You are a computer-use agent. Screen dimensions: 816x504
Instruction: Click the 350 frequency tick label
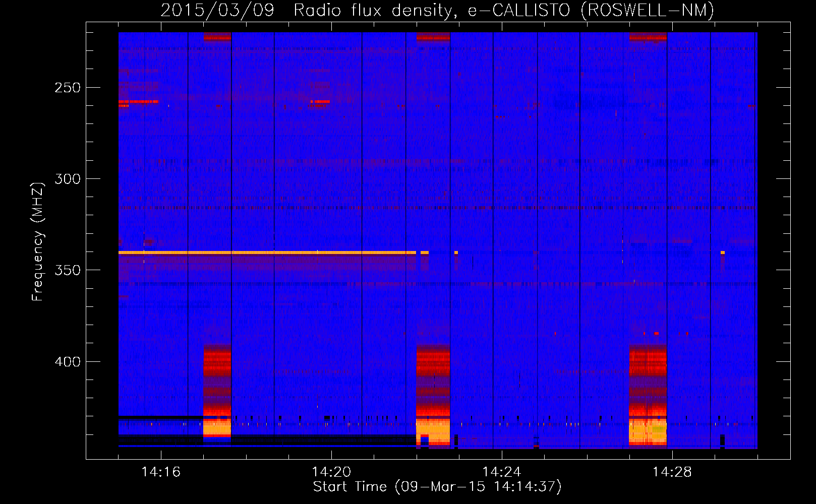pos(68,270)
